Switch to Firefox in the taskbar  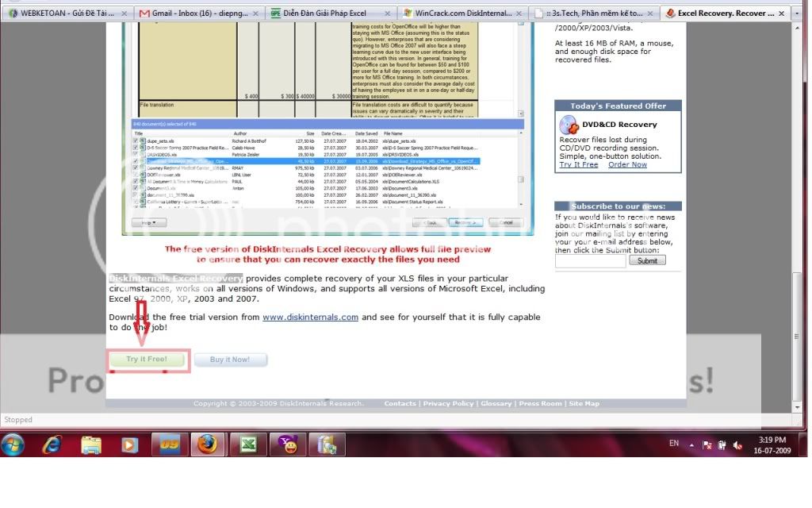pos(208,444)
